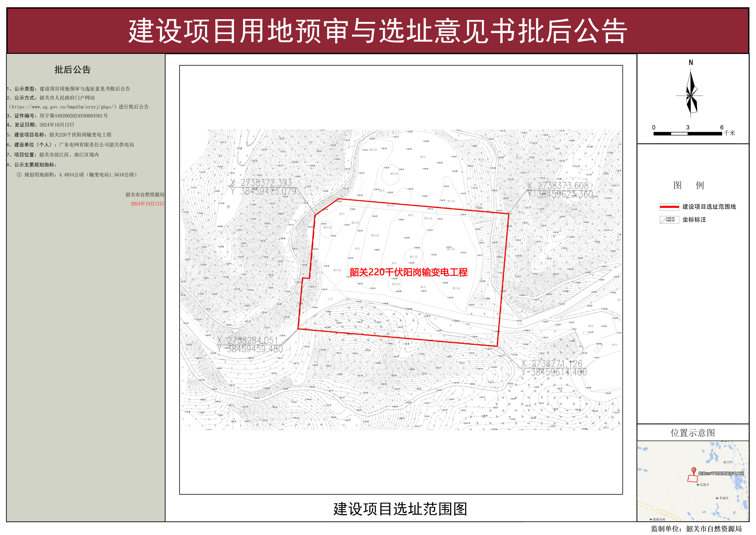Image resolution: width=756 pixels, height=535 pixels.
Task: Click the scale label '3'
Action: click(x=688, y=128)
